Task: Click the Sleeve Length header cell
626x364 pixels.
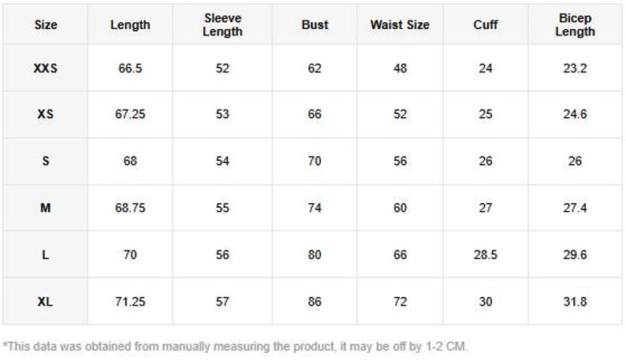Action: tap(222, 24)
